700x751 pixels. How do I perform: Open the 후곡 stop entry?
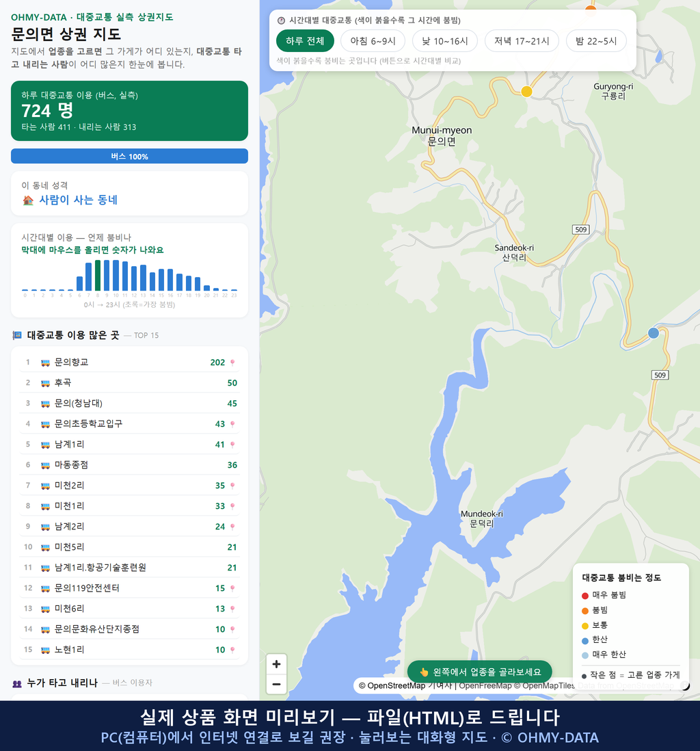click(x=129, y=383)
